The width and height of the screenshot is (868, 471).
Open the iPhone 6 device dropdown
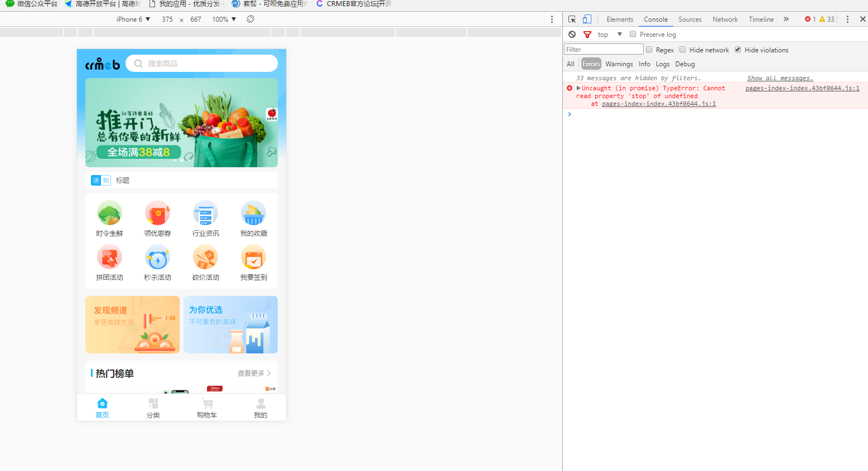133,19
